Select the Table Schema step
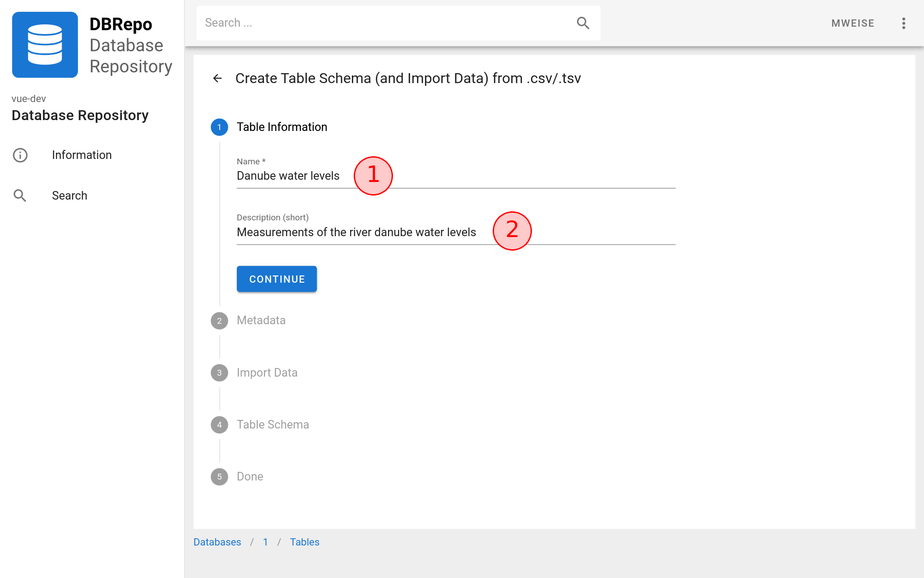Image resolution: width=924 pixels, height=578 pixels. (260, 425)
